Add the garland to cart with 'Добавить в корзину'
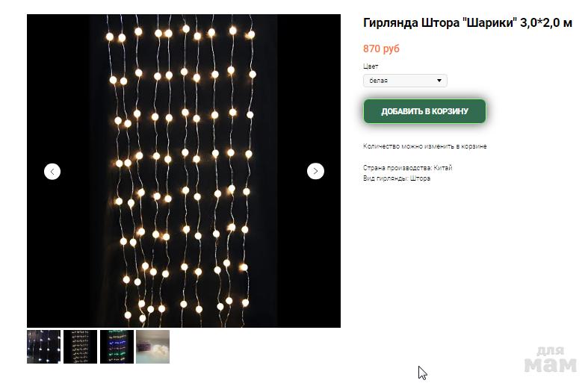Viewport: 588px width, 383px height. [424, 111]
